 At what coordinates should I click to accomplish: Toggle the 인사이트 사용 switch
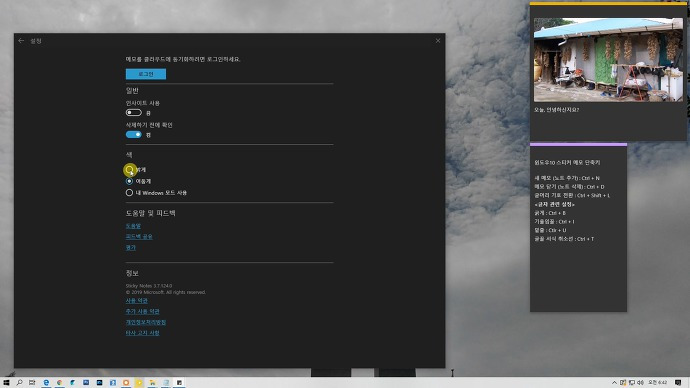[133, 113]
